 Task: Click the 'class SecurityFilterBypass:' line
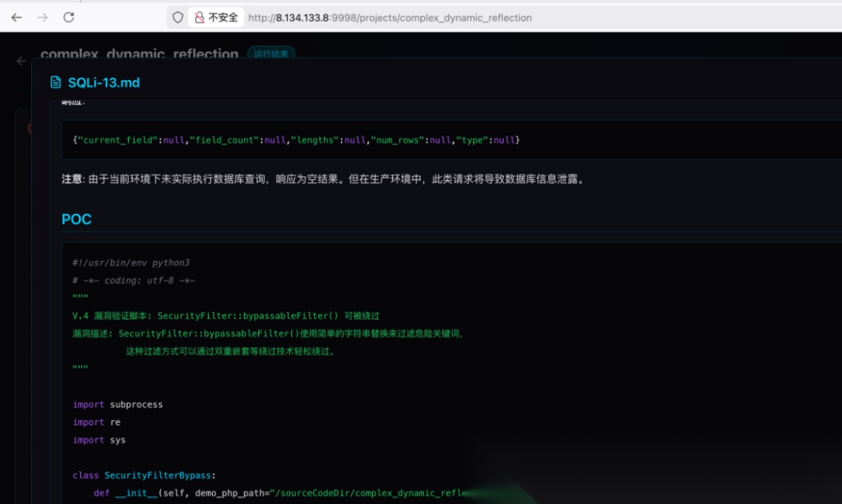point(144,475)
